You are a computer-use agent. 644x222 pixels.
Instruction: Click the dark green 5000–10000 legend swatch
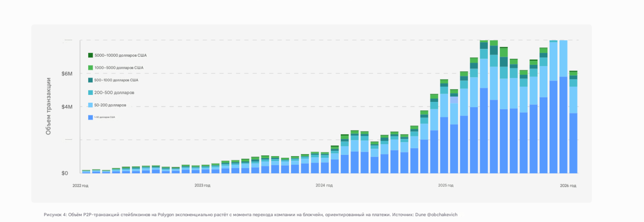point(91,55)
